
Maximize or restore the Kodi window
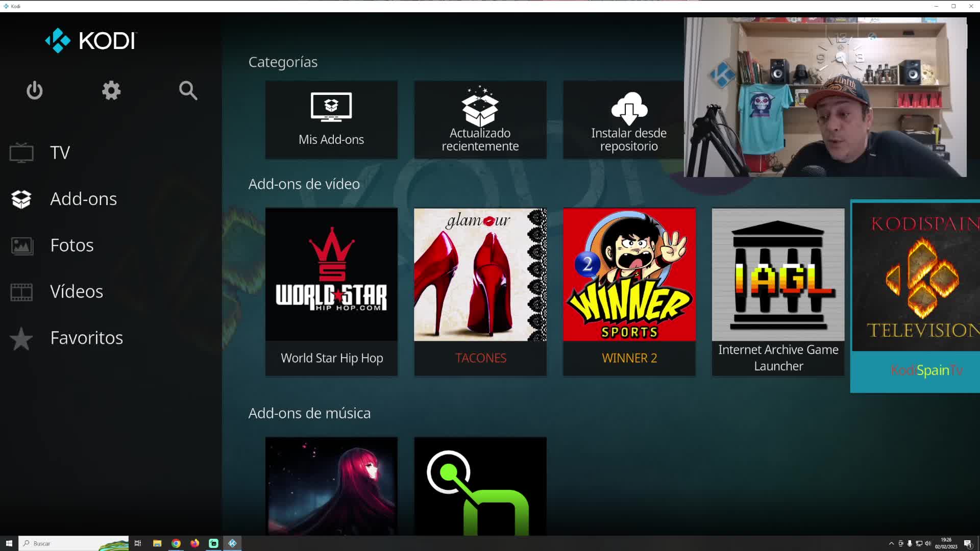pyautogui.click(x=953, y=6)
